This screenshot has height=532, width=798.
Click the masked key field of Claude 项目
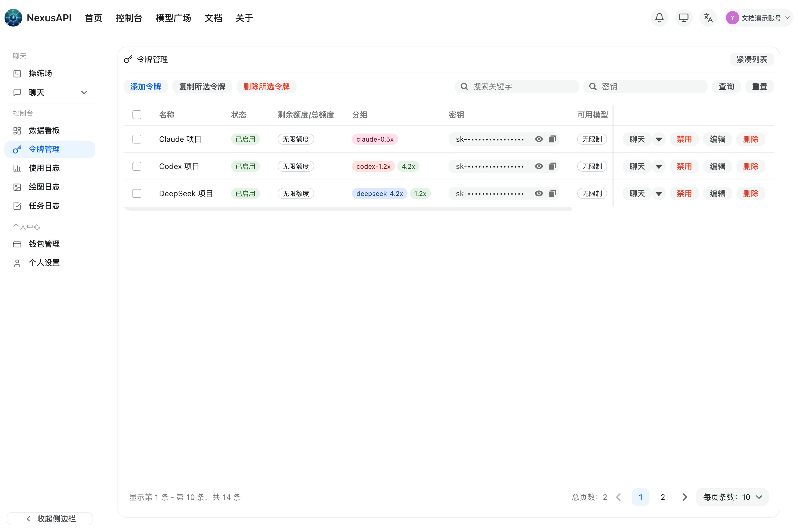504,139
